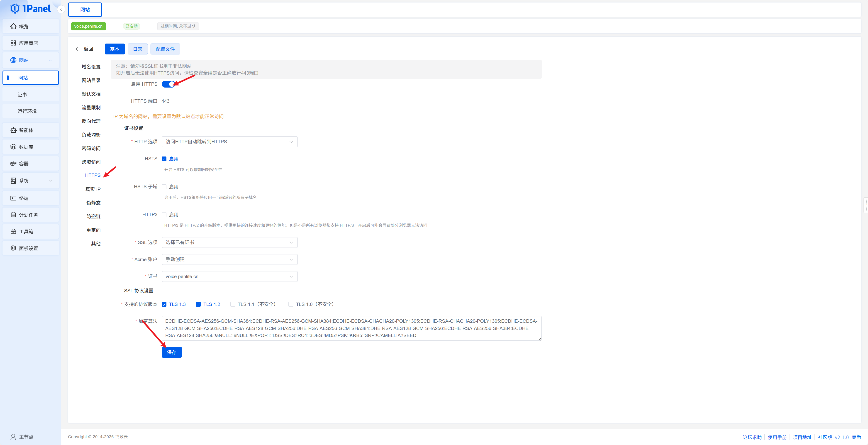Open 终端 via its terminal icon
The width and height of the screenshot is (868, 445).
[13, 198]
